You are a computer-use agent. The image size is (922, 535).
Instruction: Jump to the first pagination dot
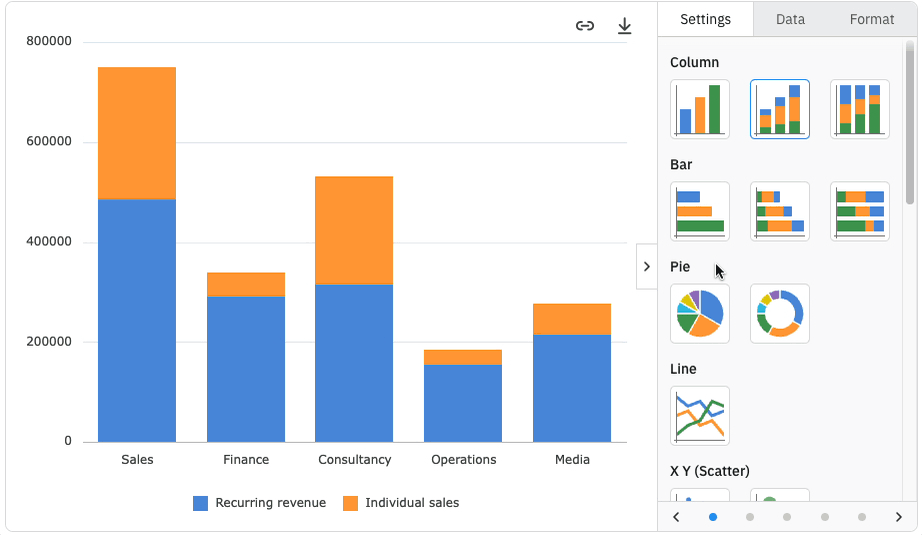pos(713,517)
